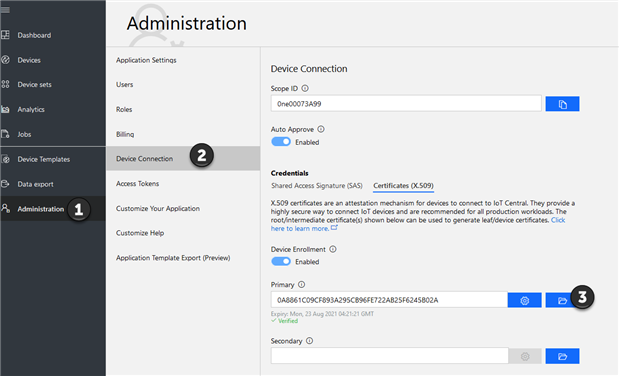The image size is (619, 376).
Task: Click the Administration page title
Action: click(186, 23)
